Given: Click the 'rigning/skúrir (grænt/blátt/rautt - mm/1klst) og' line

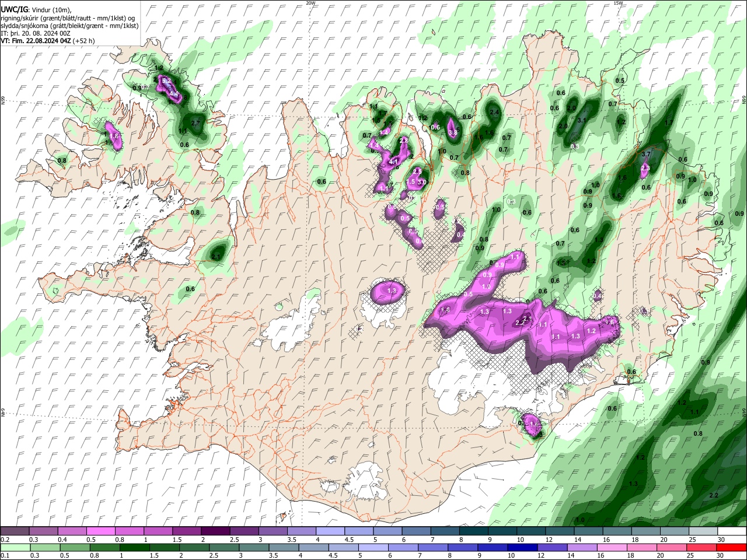Looking at the screenshot, I should point(68,17).
